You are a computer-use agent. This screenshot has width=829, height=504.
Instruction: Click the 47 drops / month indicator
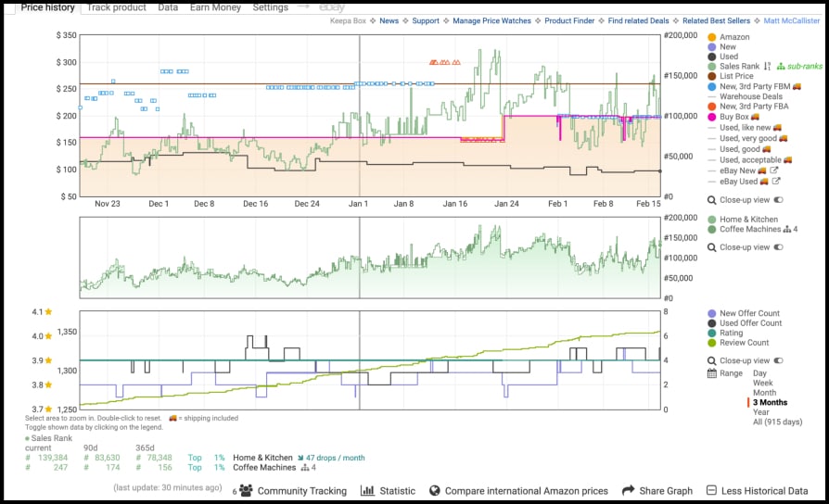pyautogui.click(x=331, y=458)
